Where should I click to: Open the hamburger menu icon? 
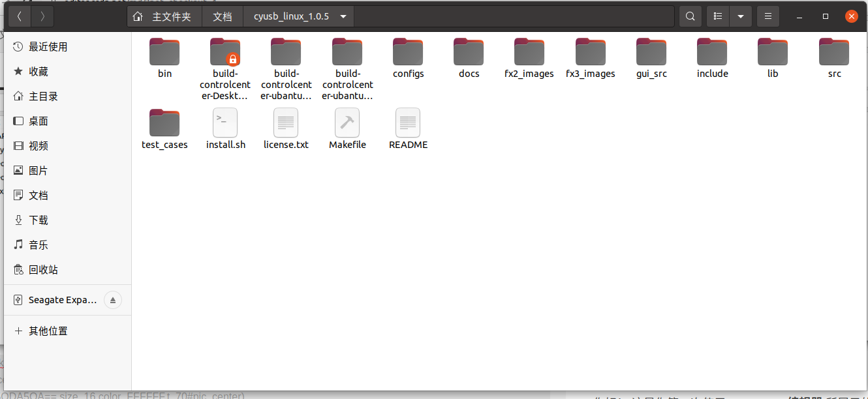[767, 16]
